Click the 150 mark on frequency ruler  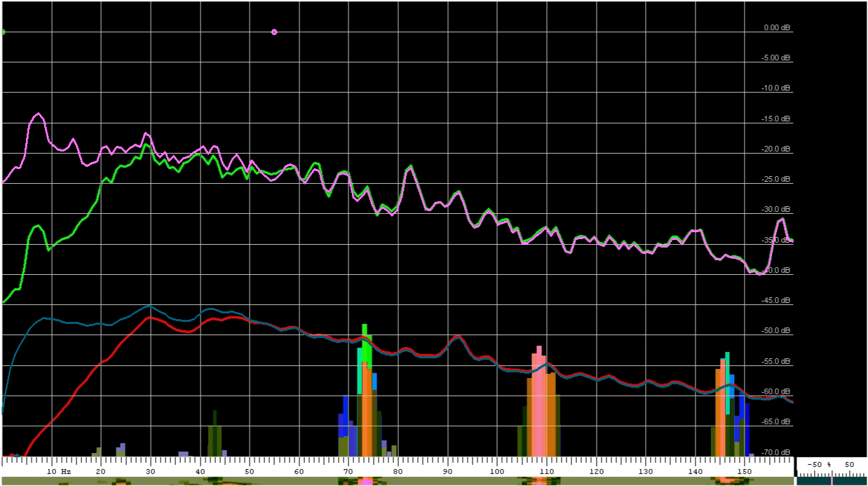click(x=745, y=471)
